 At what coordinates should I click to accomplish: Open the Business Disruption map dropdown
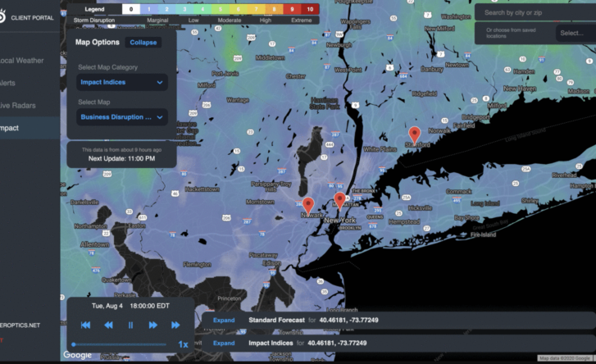coord(122,117)
